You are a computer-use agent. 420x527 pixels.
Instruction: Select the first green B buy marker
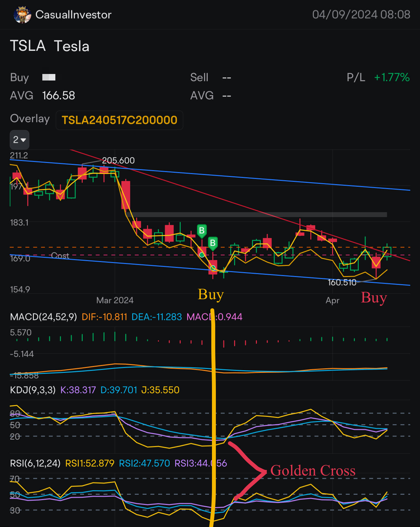[x=202, y=231]
